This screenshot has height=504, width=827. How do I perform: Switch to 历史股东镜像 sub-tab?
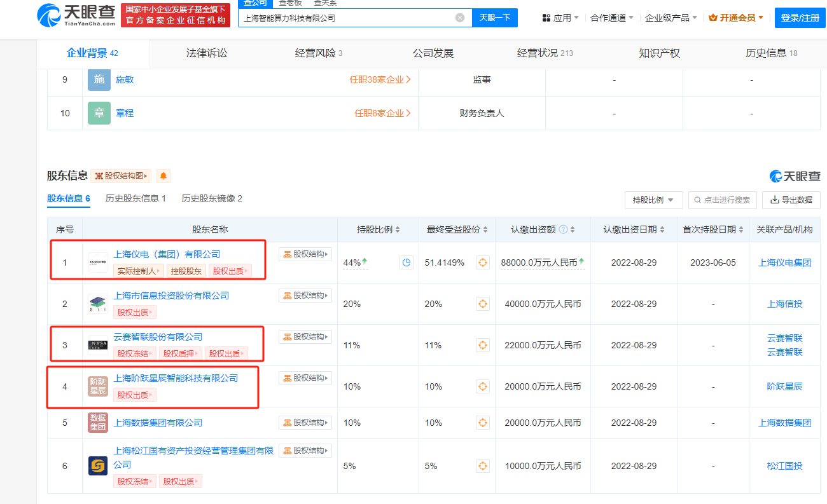tap(212, 198)
